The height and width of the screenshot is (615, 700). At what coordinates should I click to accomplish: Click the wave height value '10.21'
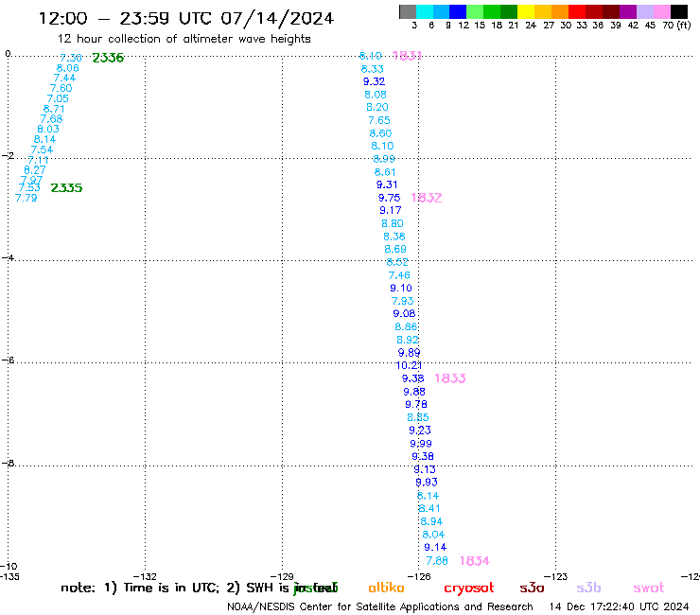(409, 366)
